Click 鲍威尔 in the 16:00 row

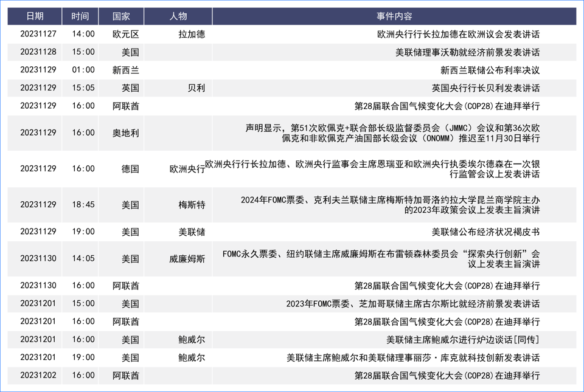[x=192, y=340]
